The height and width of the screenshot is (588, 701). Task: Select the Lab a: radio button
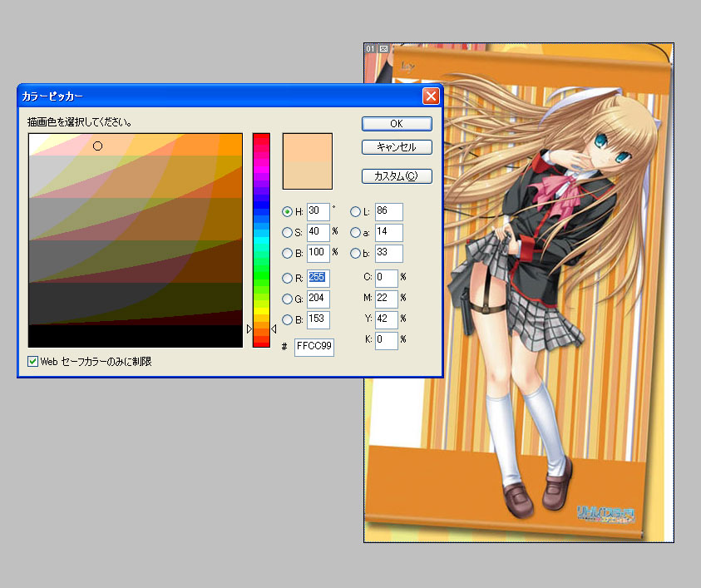[355, 233]
